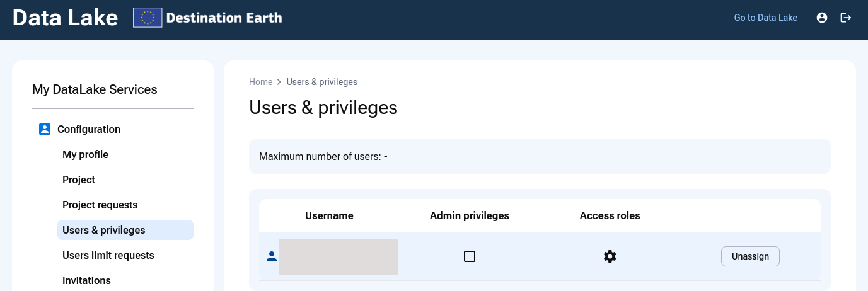
Task: Click the Users & privileges breadcrumb text
Action: coord(322,82)
